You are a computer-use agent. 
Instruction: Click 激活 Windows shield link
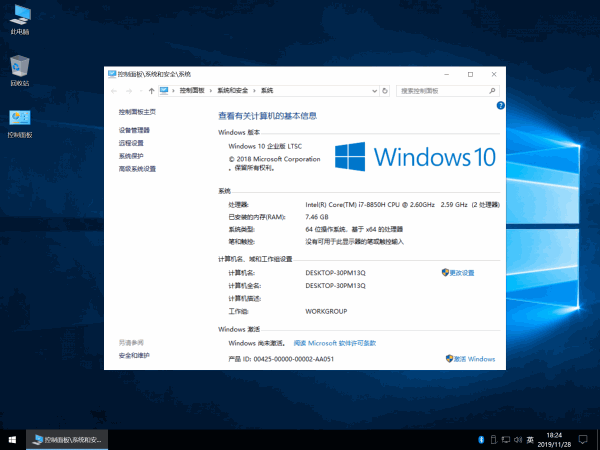click(471, 359)
